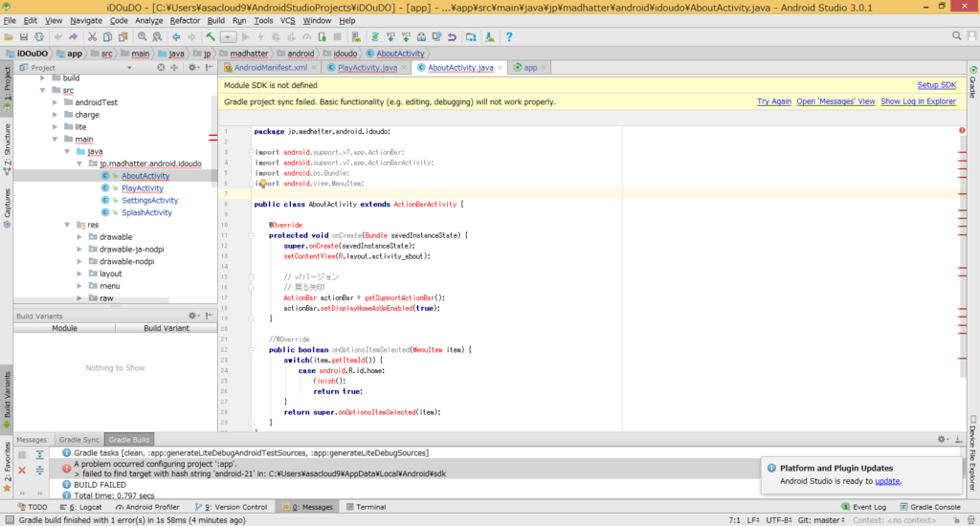Viewport: 980px width, 526px height.
Task: Open the Event Log
Action: coord(864,507)
